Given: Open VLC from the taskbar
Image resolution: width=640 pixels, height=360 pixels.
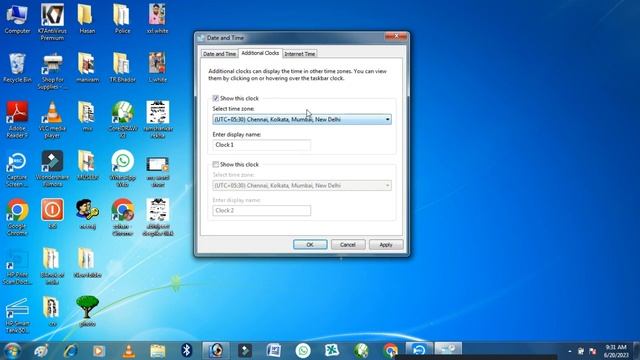Looking at the screenshot, I should 129,351.
